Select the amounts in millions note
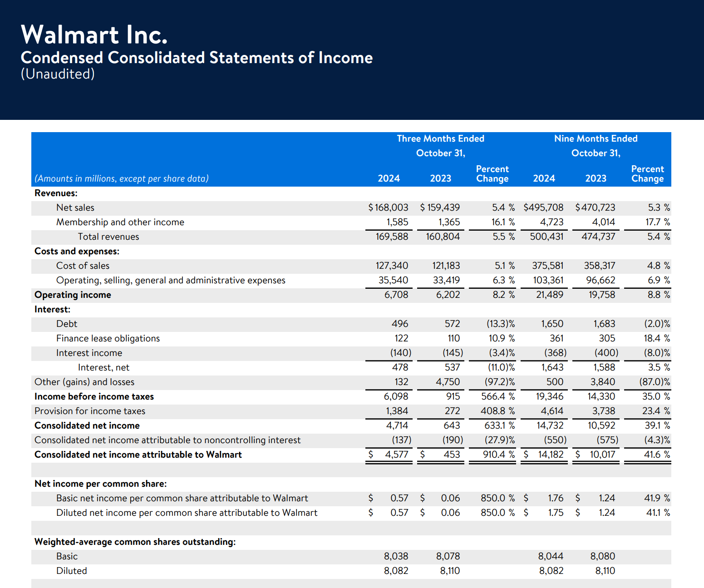This screenshot has height=588, width=704. coord(122,178)
